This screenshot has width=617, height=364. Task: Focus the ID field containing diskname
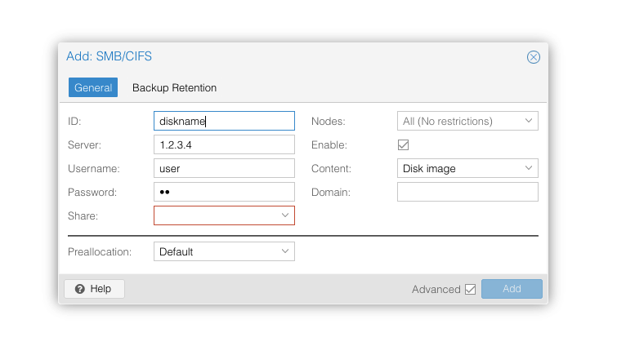coord(224,121)
